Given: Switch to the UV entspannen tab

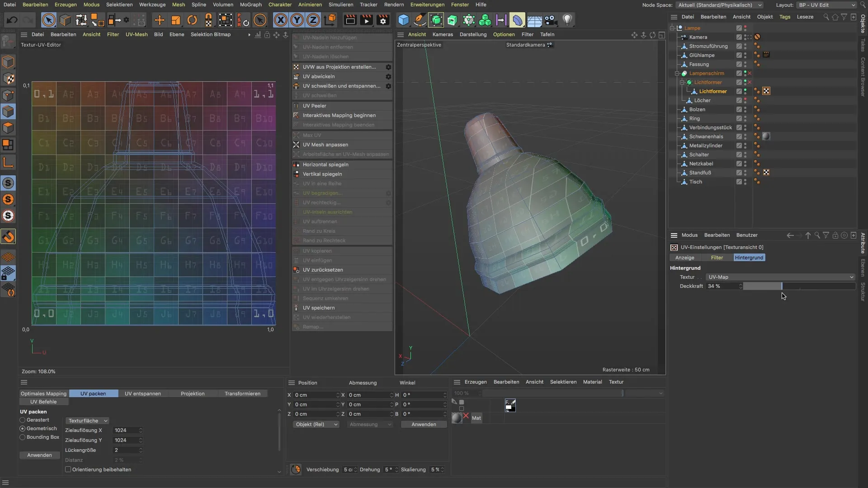Looking at the screenshot, I should [143, 394].
